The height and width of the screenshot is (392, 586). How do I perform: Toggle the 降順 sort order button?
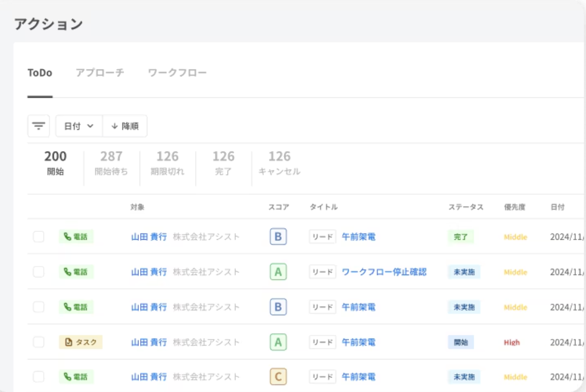(125, 126)
